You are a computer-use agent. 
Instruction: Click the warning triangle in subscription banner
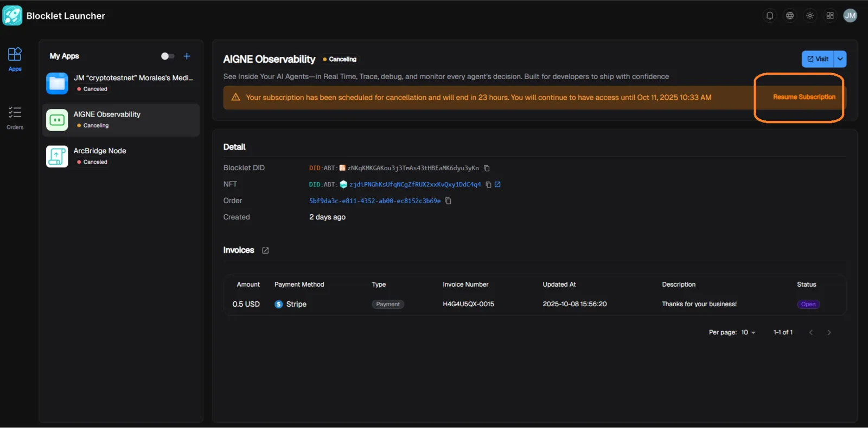pos(235,97)
